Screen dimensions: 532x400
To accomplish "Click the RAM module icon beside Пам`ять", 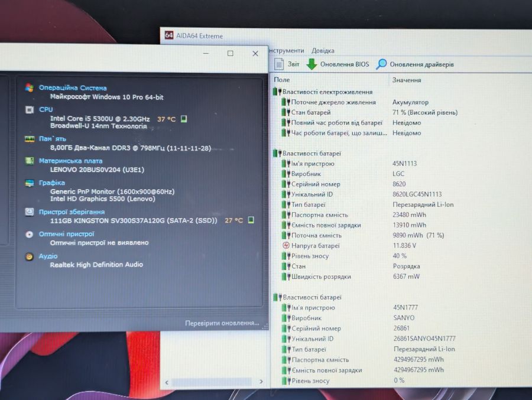I will point(30,139).
